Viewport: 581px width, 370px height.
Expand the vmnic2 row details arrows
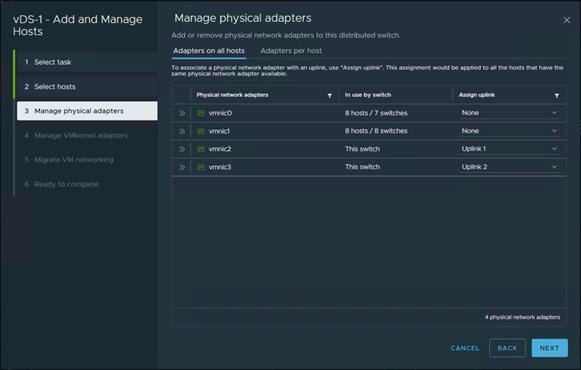pos(182,149)
